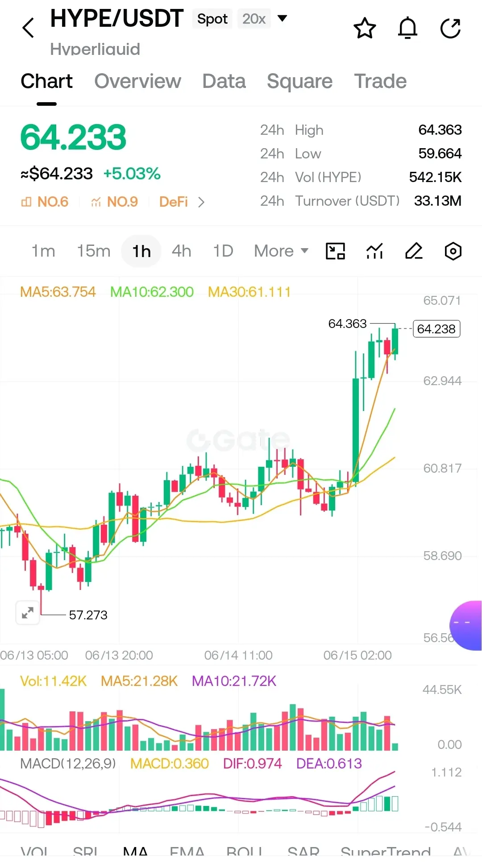482x868 pixels.
Task: Tap the 57.273 low marker label
Action: tap(88, 615)
